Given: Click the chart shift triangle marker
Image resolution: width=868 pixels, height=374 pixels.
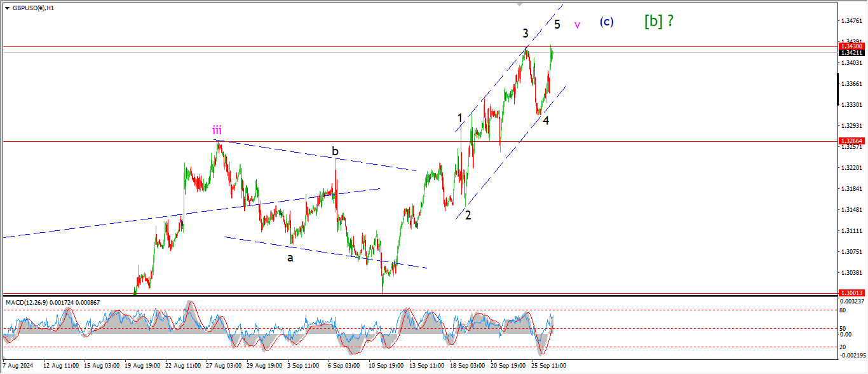Looking at the screenshot, I should coord(520,4).
